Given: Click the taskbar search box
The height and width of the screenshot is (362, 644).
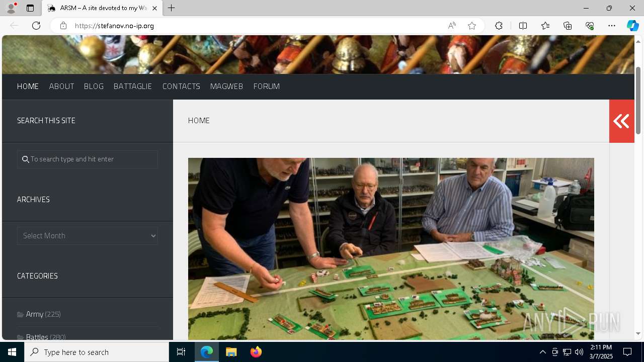Looking at the screenshot, I should [x=97, y=352].
